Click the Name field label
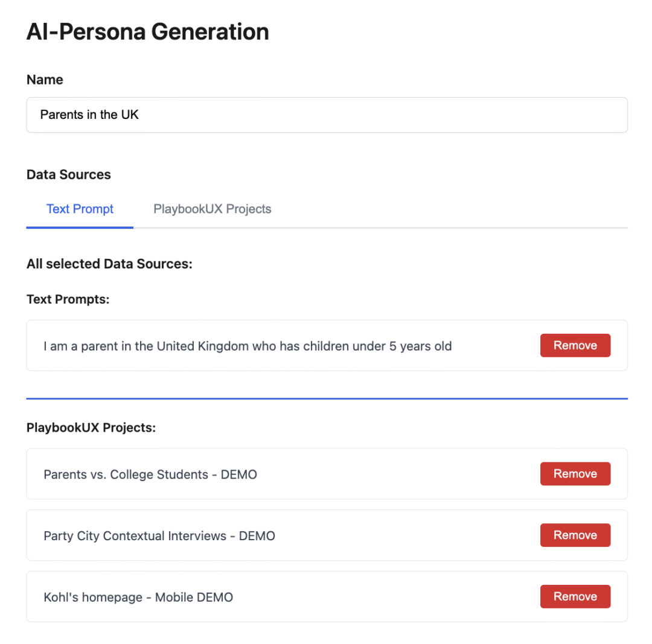The width and height of the screenshot is (652, 644). (45, 79)
